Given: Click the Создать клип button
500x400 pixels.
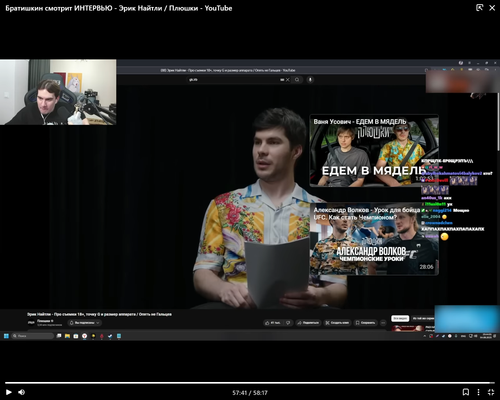Looking at the screenshot, I should tap(337, 323).
